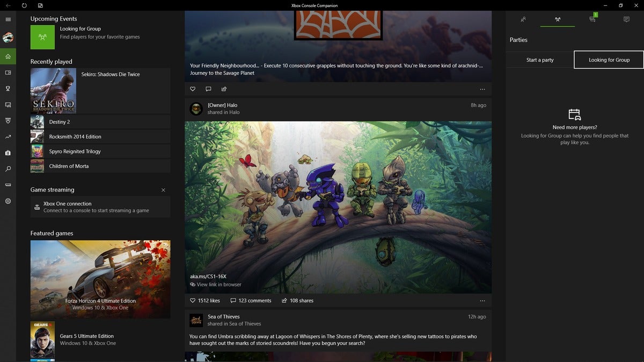Select the Parties tab
This screenshot has width=644, height=362.
point(558,19)
